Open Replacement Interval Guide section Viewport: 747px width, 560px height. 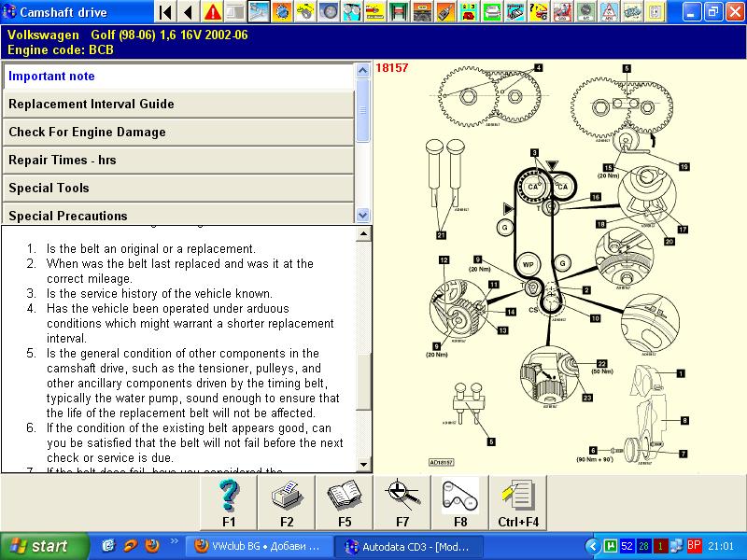pos(177,105)
